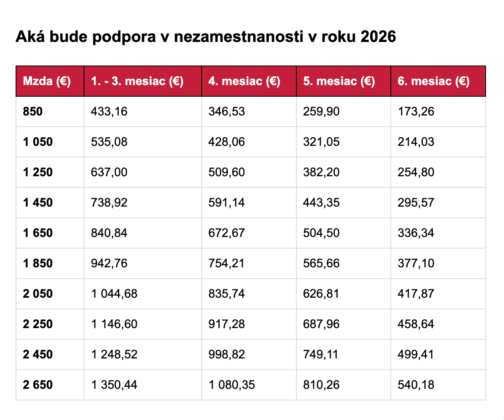Select the cell showing 433,16
This screenshot has width=504, height=420.
coord(109,111)
